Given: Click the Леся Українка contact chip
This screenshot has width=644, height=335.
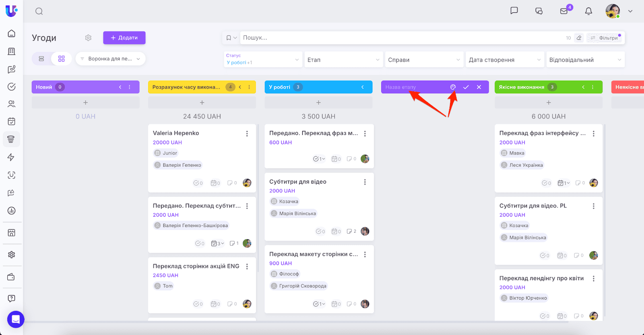Looking at the screenshot, I should point(522,165).
